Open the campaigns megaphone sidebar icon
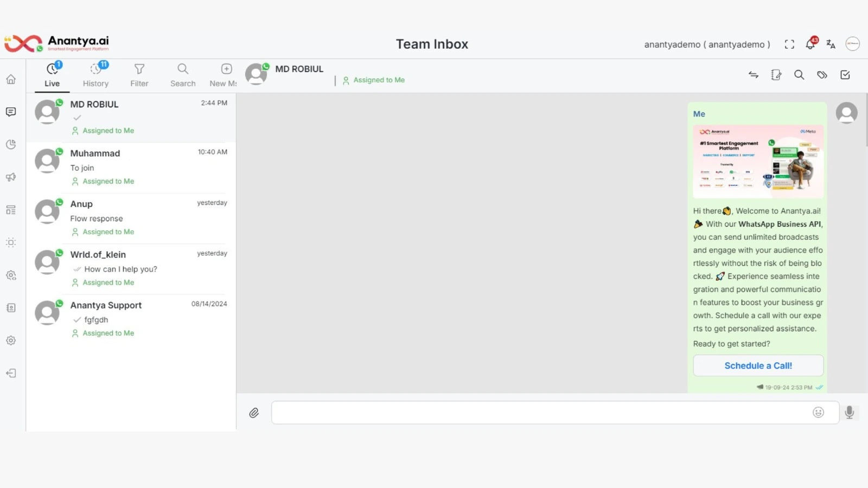This screenshot has height=488, width=868. coord(11,177)
